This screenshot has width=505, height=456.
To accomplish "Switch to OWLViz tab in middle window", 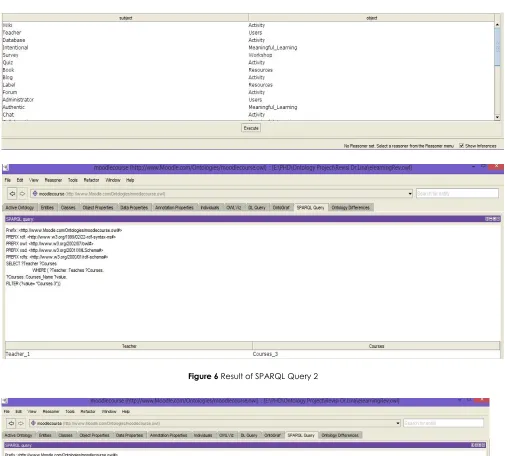I will (x=234, y=208).
